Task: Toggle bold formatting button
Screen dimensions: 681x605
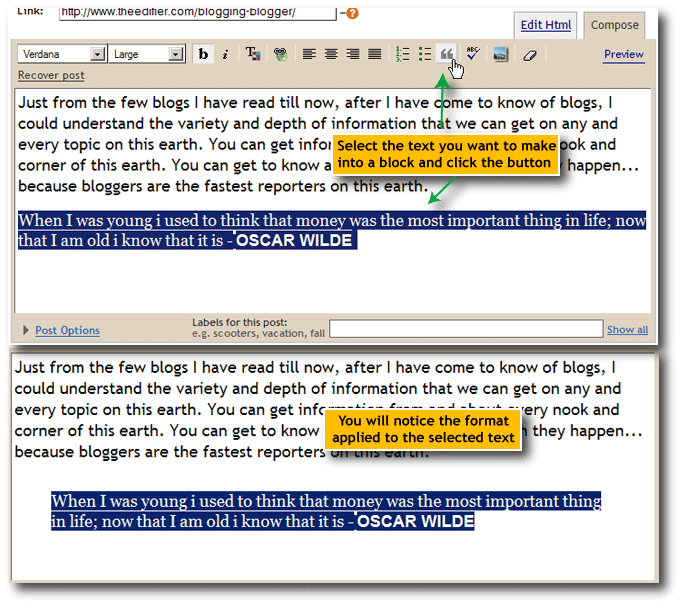Action: (203, 54)
